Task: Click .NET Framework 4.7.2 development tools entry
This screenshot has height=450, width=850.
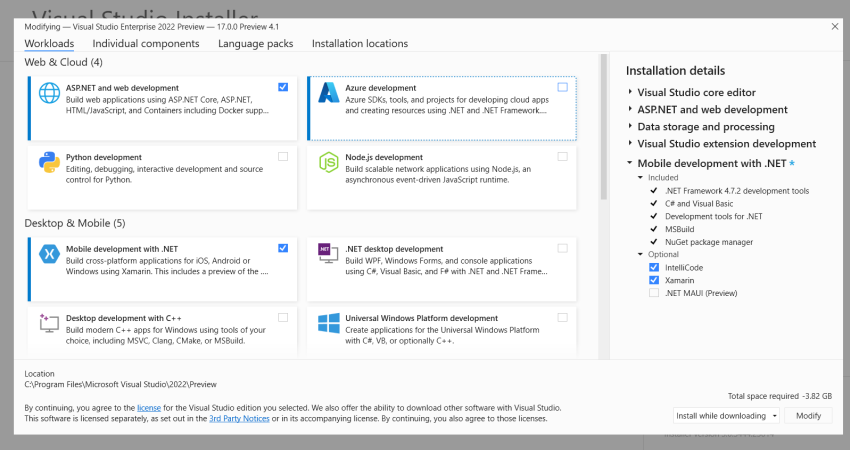Action: coord(737,191)
